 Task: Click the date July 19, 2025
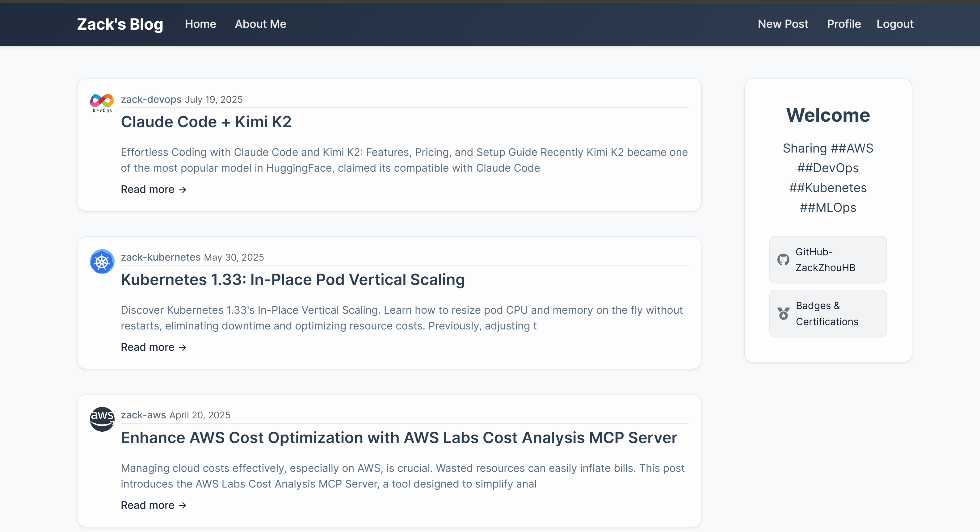(x=214, y=100)
